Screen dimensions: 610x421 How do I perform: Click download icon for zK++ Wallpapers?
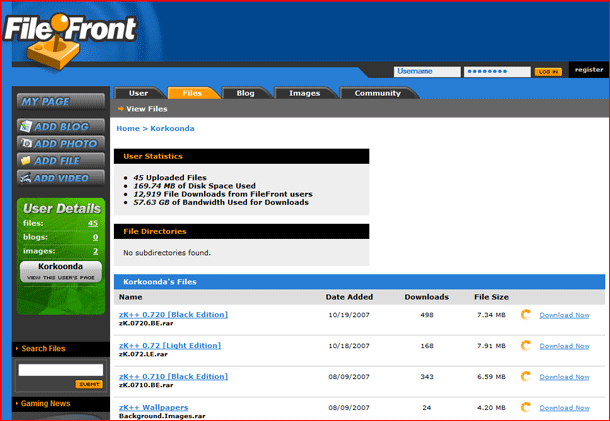[x=526, y=407]
